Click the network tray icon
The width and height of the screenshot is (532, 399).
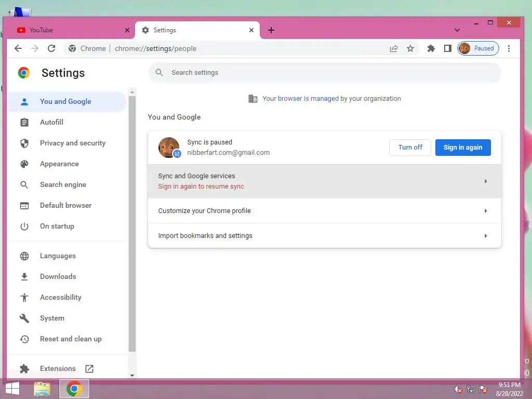tap(470, 389)
